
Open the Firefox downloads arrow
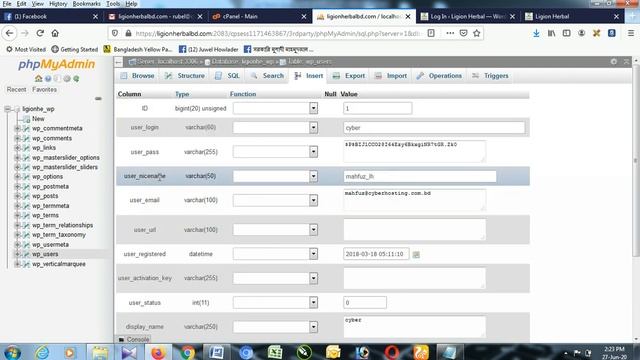[536, 33]
